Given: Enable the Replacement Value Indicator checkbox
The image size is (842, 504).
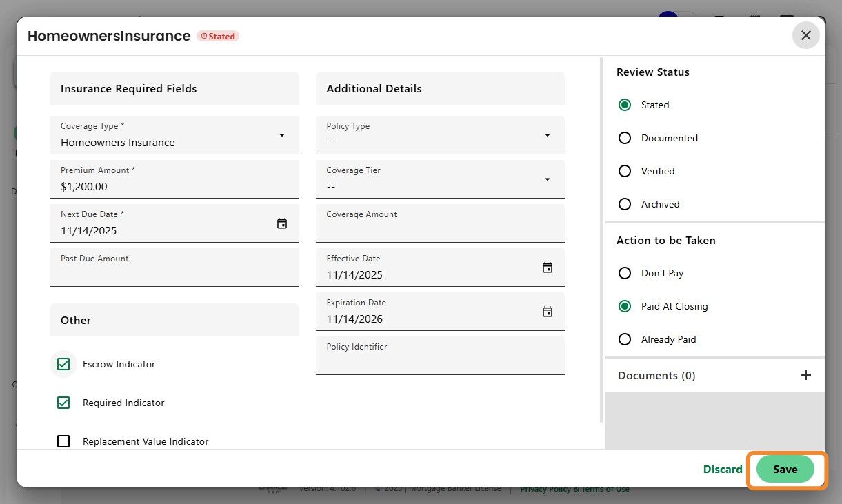Looking at the screenshot, I should point(63,441).
